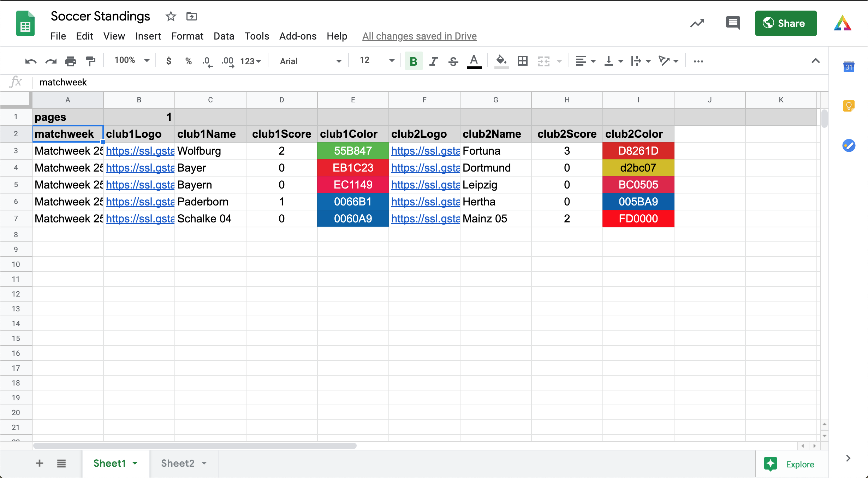Open comments history icon
The height and width of the screenshot is (478, 868).
(733, 23)
